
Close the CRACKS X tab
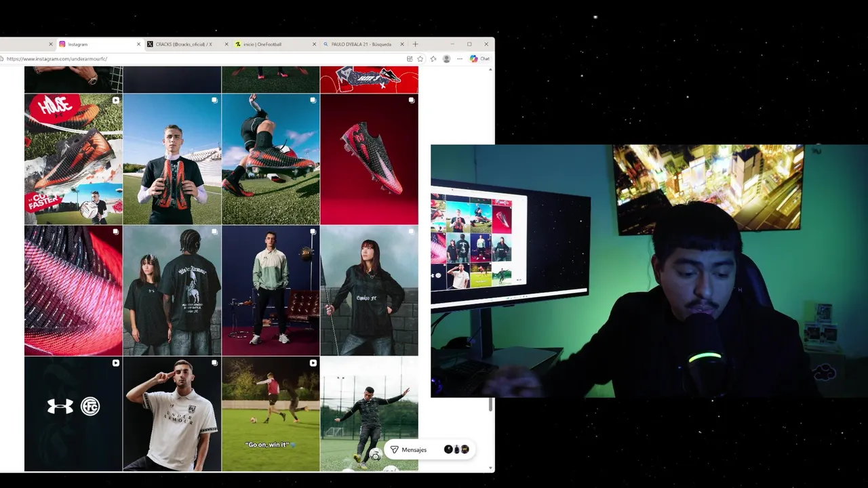[226, 44]
